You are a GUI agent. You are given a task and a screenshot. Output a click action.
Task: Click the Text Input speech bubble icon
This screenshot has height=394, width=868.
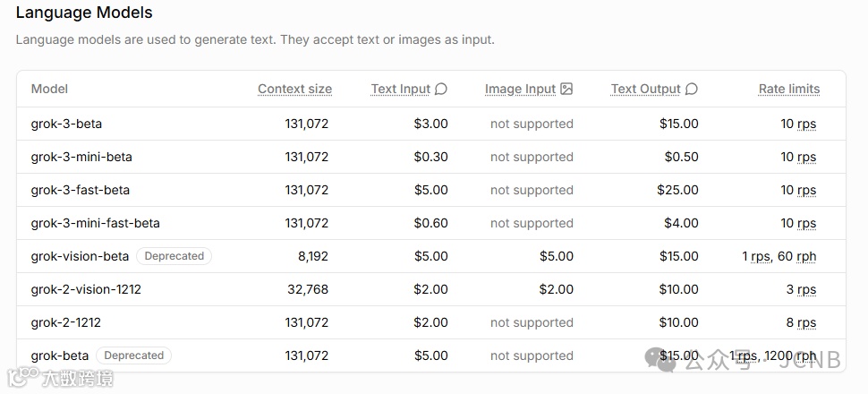pos(441,89)
